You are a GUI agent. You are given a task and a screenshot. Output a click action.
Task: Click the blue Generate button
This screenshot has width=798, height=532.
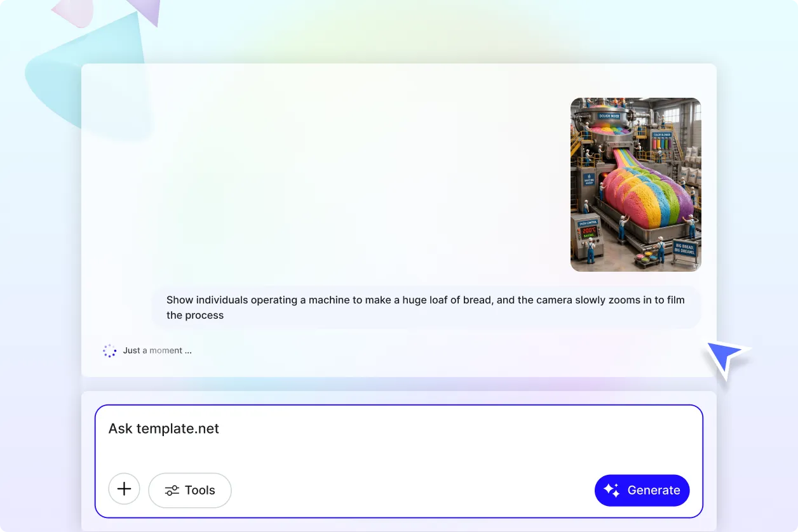[642, 490]
